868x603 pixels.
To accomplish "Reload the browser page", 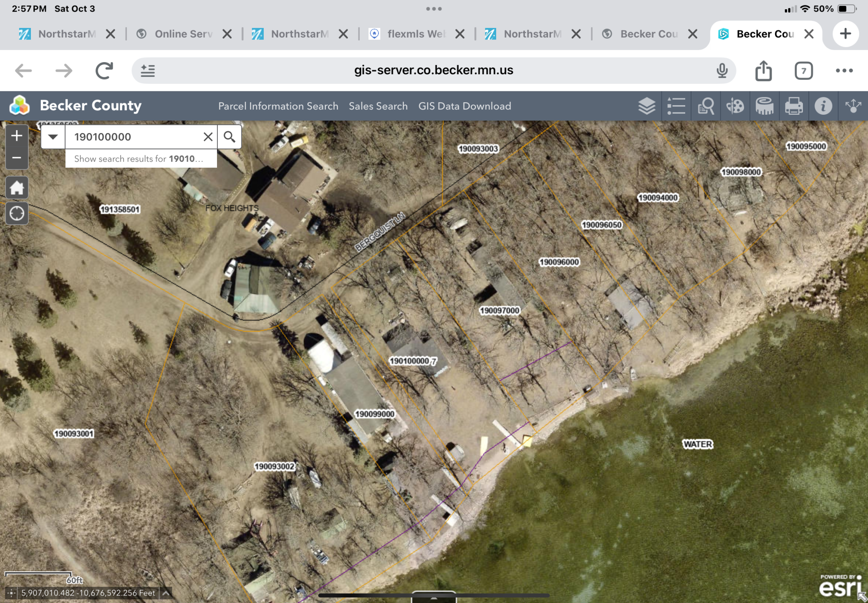I will (x=104, y=71).
